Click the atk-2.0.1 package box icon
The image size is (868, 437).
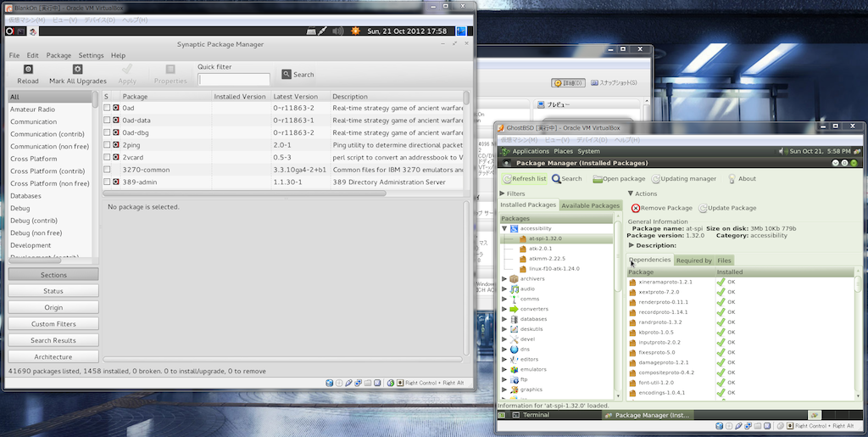pos(523,249)
